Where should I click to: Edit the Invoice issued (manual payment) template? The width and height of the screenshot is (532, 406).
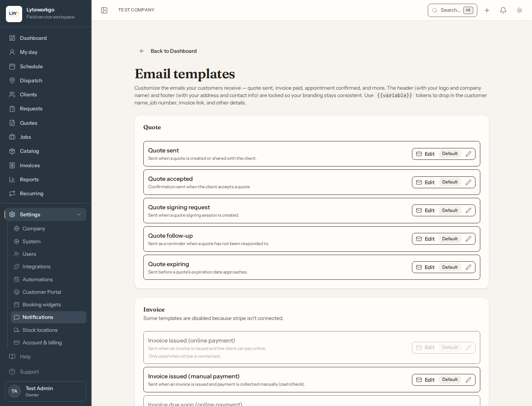pos(444,380)
